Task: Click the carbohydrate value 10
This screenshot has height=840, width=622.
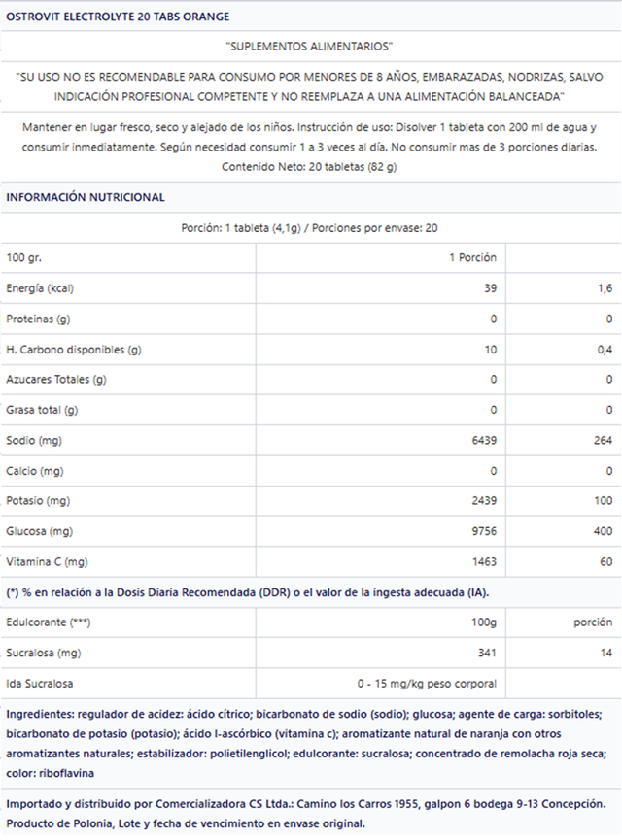Action: [491, 350]
